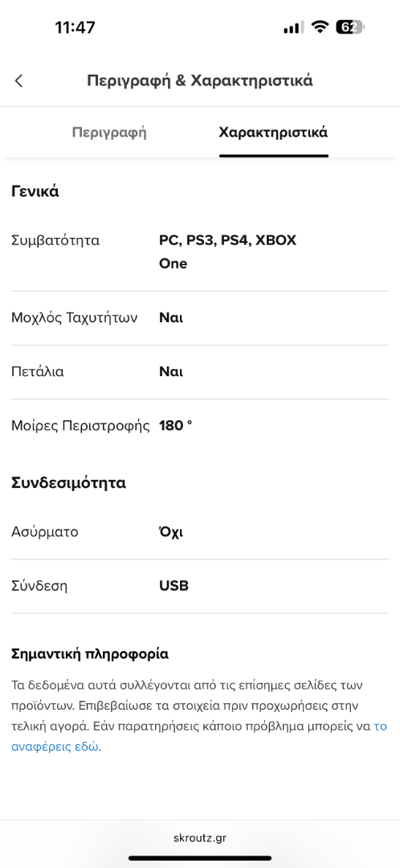Tap the Μοχλός Ταχυτήτων row

point(200,317)
